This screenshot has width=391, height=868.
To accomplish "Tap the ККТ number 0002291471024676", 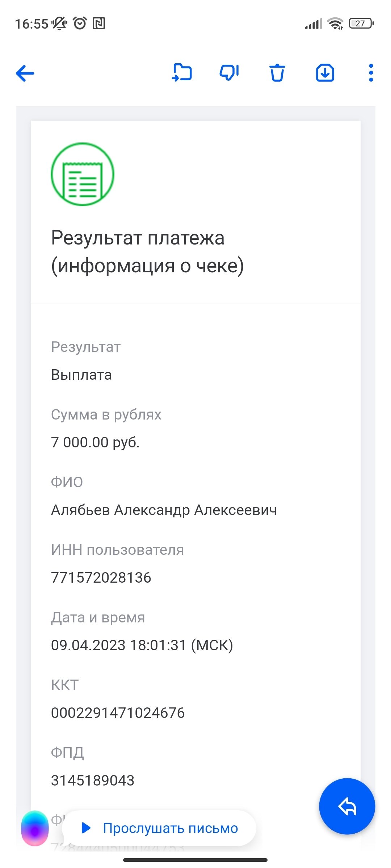I will (x=118, y=713).
